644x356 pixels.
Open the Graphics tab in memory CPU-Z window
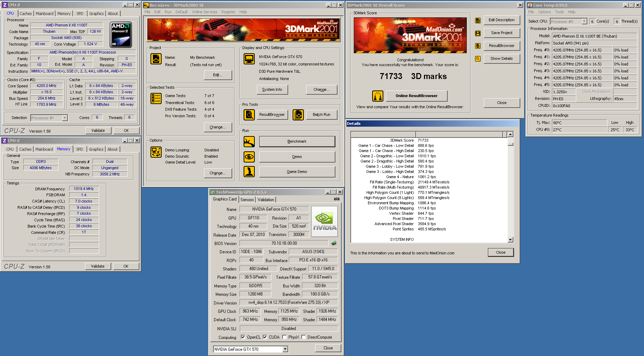[x=96, y=149]
